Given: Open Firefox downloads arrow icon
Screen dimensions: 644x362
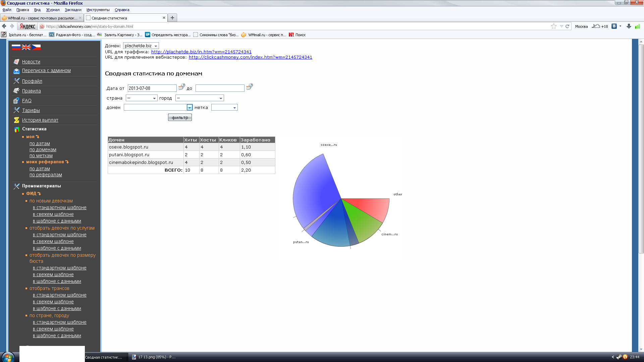Looking at the screenshot, I should (629, 26).
